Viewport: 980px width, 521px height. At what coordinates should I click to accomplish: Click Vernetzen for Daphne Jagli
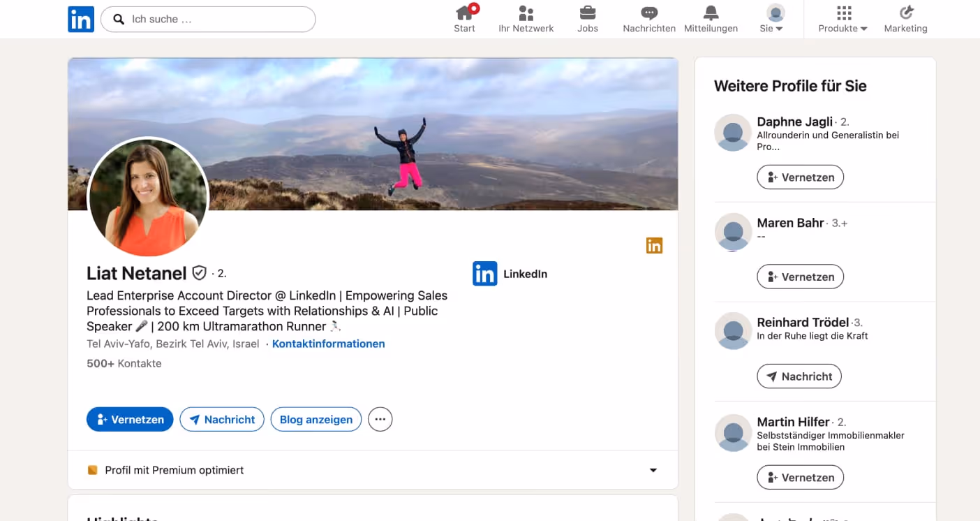pos(800,177)
